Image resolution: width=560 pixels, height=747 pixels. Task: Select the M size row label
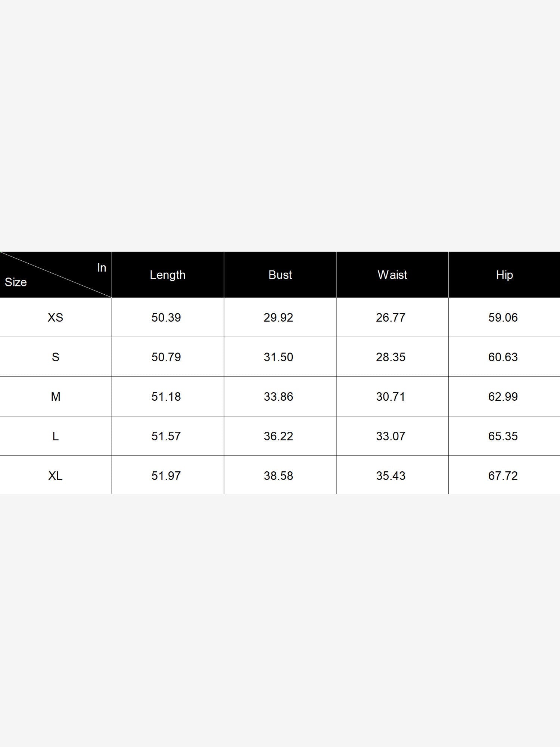[55, 397]
